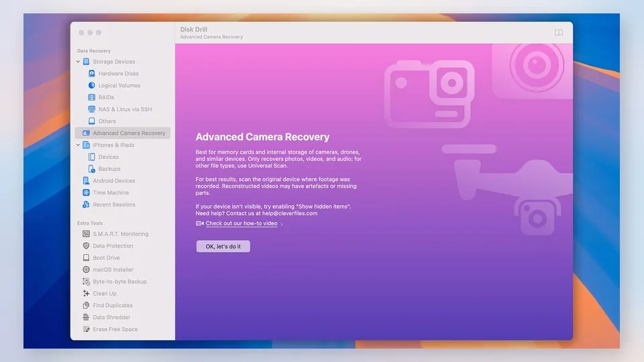This screenshot has width=644, height=362.
Task: Click the S.M.A.R.T. Monitoring icon
Action: point(87,234)
